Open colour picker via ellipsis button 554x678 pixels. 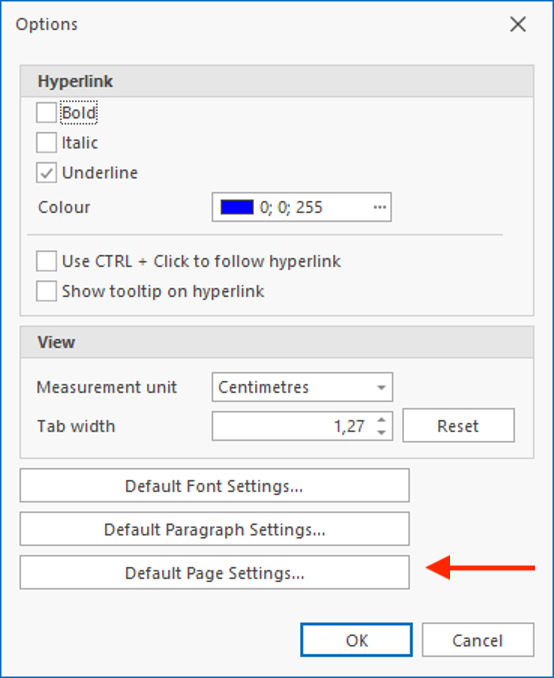pyautogui.click(x=380, y=207)
